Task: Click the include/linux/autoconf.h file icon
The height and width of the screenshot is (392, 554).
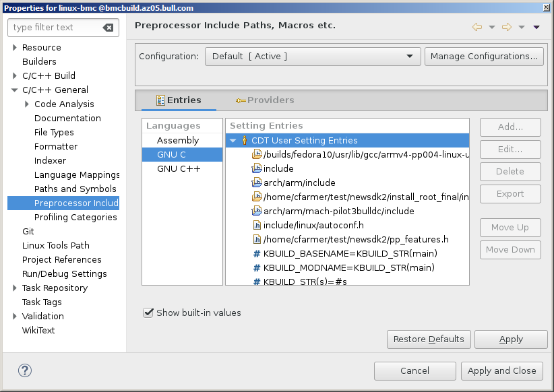Action: pos(257,225)
